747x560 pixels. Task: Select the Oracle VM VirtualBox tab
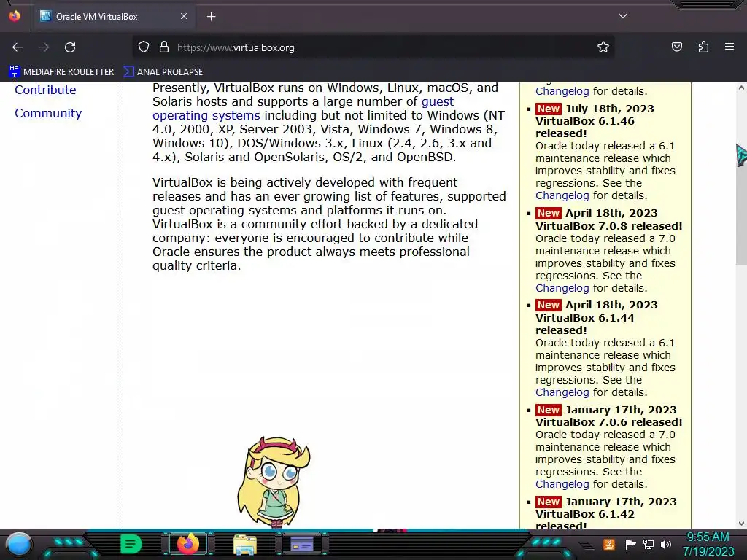pyautogui.click(x=113, y=17)
